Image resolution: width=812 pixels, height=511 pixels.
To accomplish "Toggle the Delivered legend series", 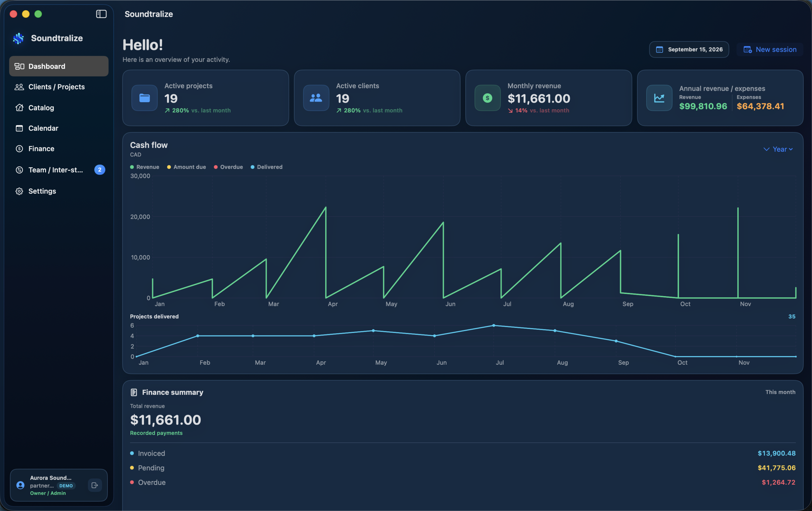I will [266, 167].
